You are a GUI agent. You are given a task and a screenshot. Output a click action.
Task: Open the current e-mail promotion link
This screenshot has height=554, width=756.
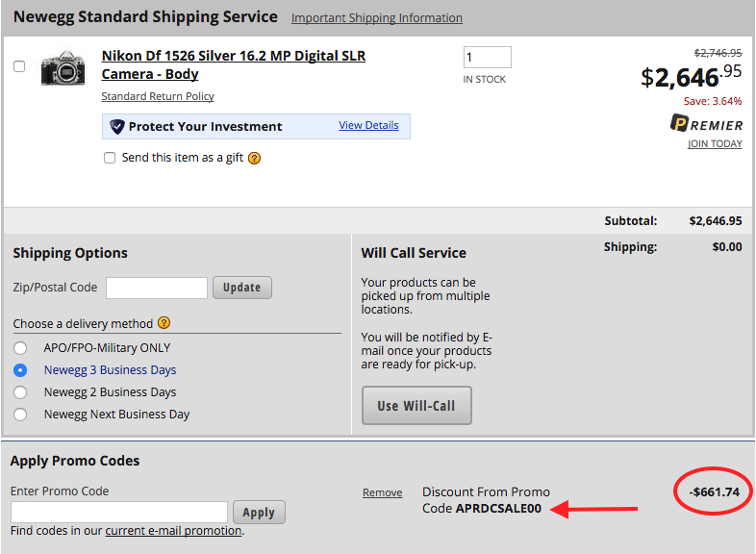click(173, 530)
